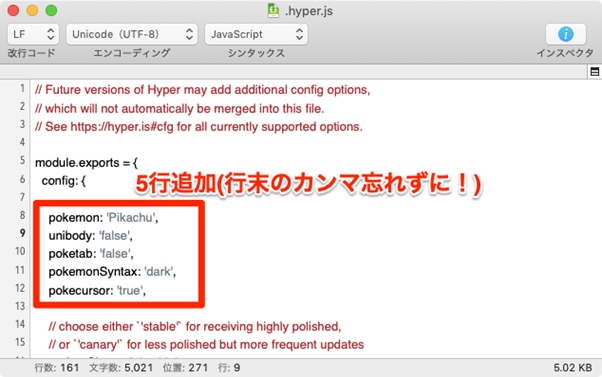Place cursor in pokemon: 'Pikachu' line

tap(103, 218)
